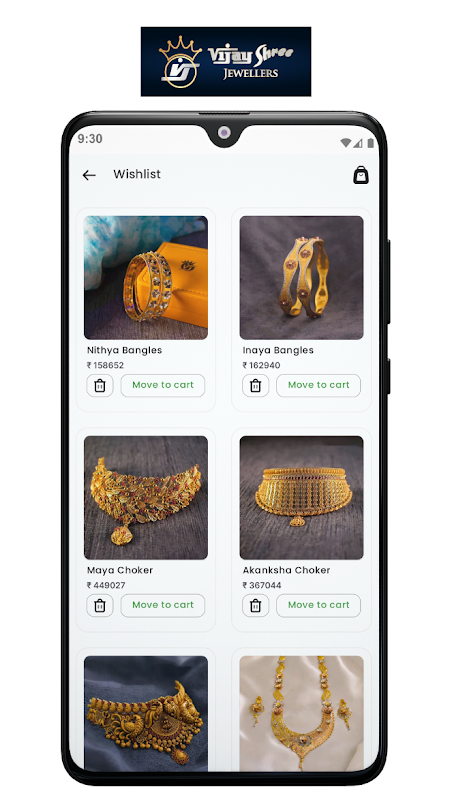The width and height of the screenshot is (452, 800).
Task: Click the Vijay Shree Jewellers logo
Action: 226,61
